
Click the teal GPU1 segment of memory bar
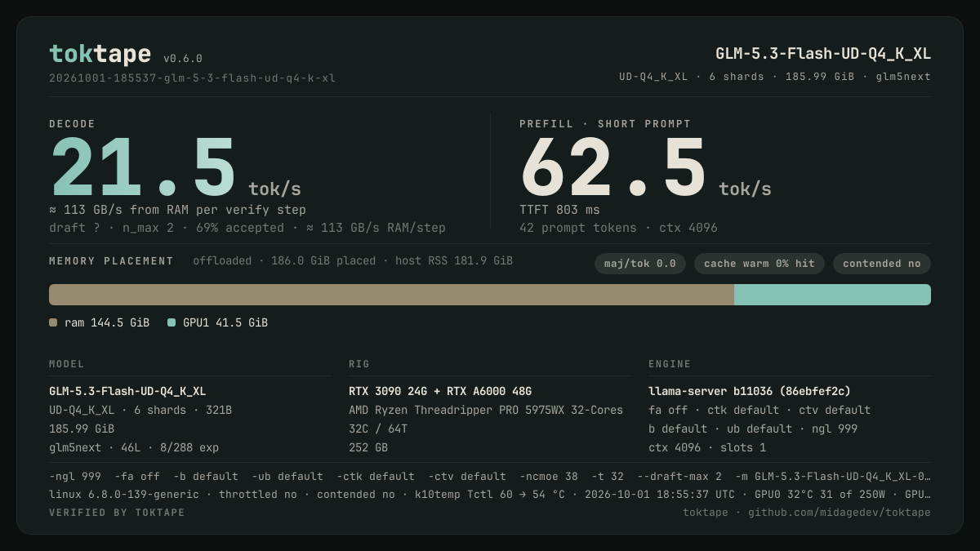832,295
